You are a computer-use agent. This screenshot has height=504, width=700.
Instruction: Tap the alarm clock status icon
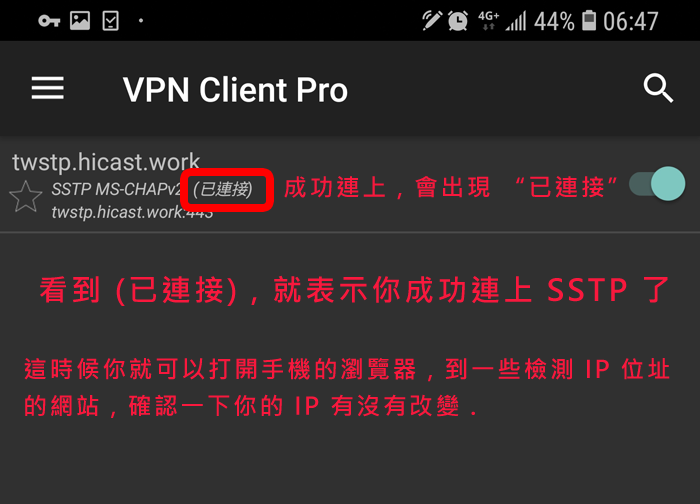point(458,21)
